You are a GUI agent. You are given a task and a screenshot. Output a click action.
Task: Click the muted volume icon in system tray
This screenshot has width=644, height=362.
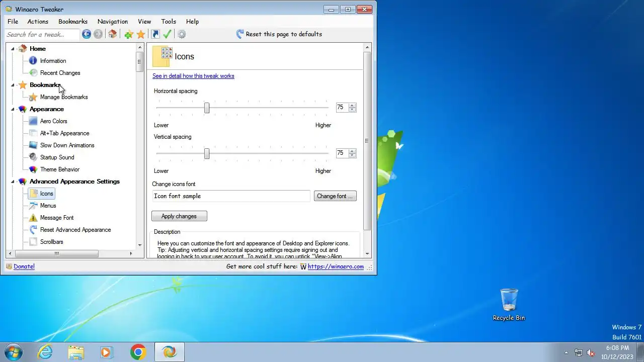click(x=591, y=353)
